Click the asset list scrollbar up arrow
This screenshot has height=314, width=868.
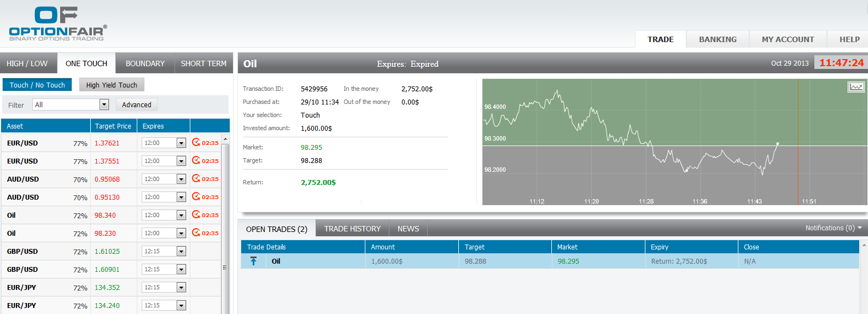[225, 139]
